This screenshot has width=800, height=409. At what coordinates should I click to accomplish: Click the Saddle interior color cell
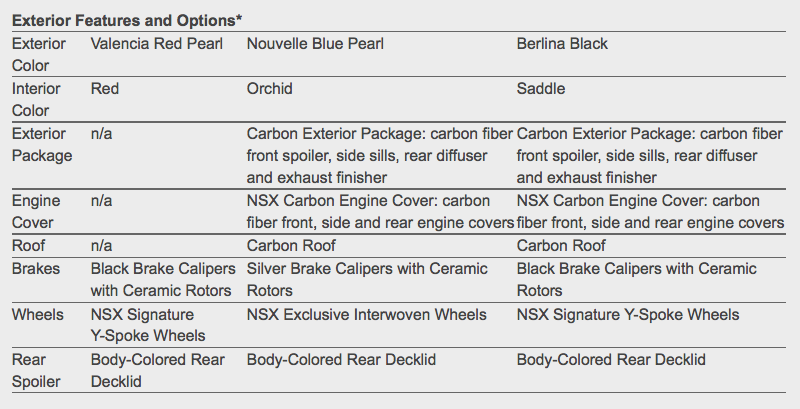(x=541, y=89)
